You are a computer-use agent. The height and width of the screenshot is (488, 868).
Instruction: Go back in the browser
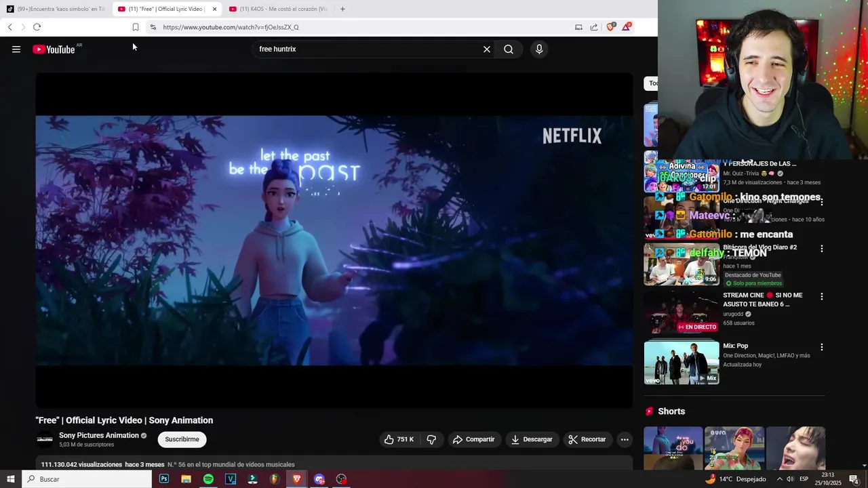pos(9,27)
